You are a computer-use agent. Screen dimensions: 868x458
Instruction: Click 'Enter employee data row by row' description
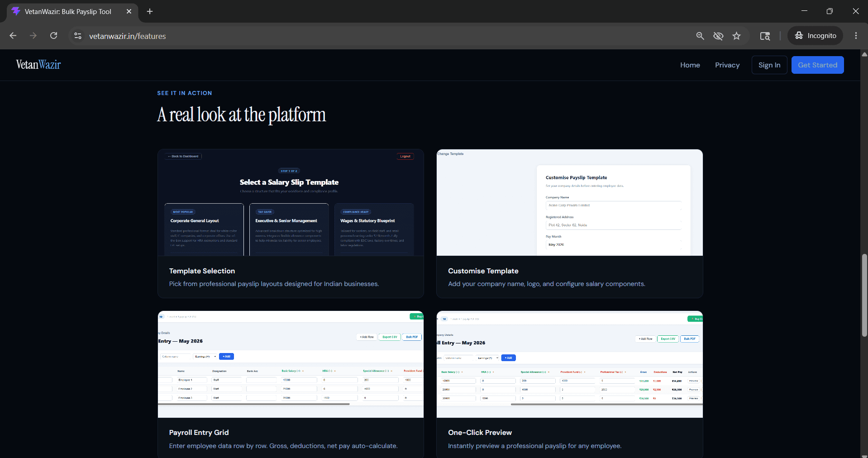(x=283, y=446)
